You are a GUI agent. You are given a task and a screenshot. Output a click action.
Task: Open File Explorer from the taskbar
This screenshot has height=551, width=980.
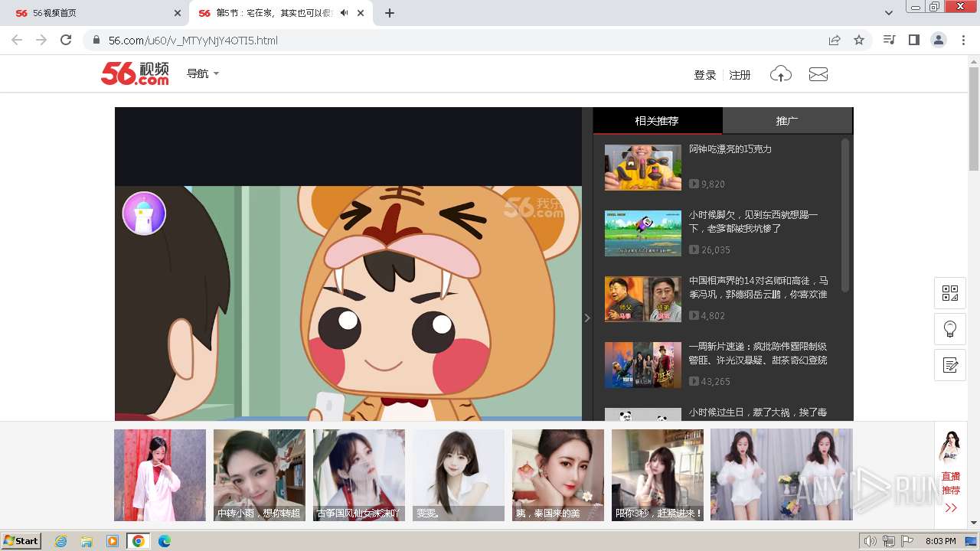click(x=87, y=541)
